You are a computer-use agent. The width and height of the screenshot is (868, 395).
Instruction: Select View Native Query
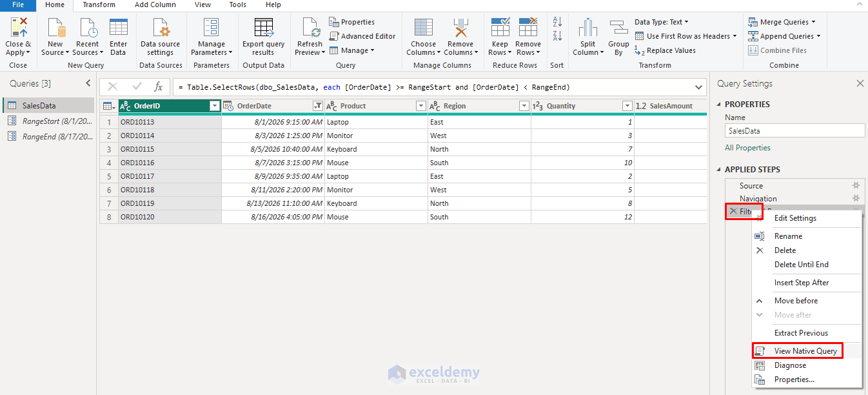coord(807,351)
